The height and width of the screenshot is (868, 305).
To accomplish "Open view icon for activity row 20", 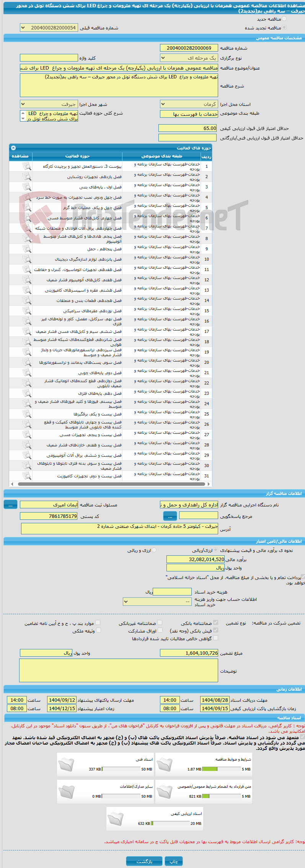I will (26, 362).
